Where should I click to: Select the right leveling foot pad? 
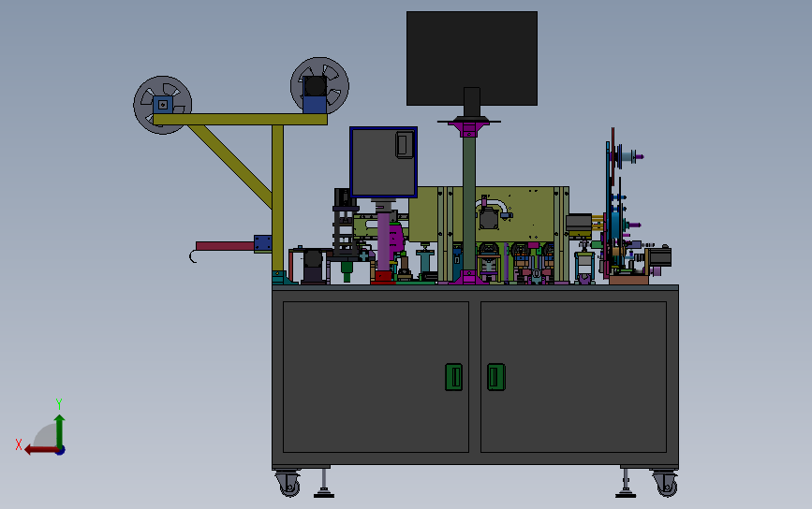(626, 495)
